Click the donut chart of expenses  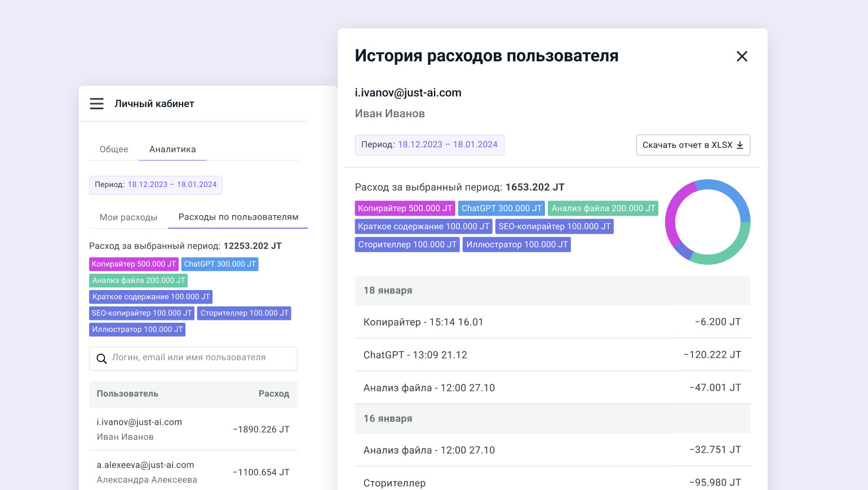coord(707,222)
